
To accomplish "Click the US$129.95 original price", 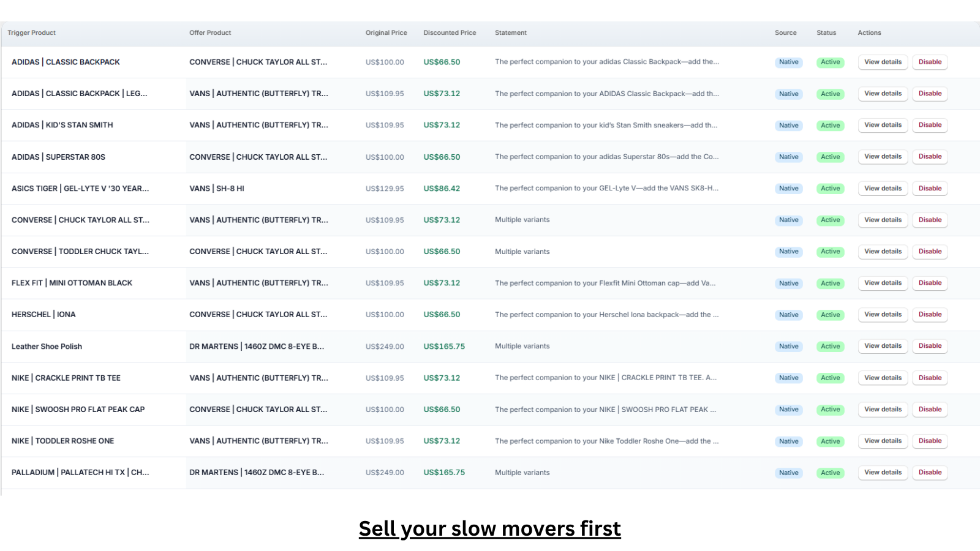I will [385, 189].
